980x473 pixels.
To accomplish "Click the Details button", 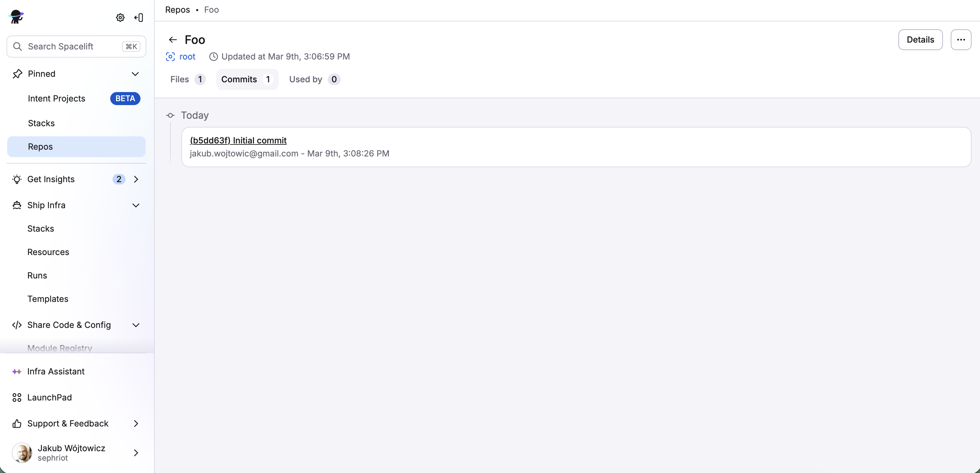I will point(920,40).
